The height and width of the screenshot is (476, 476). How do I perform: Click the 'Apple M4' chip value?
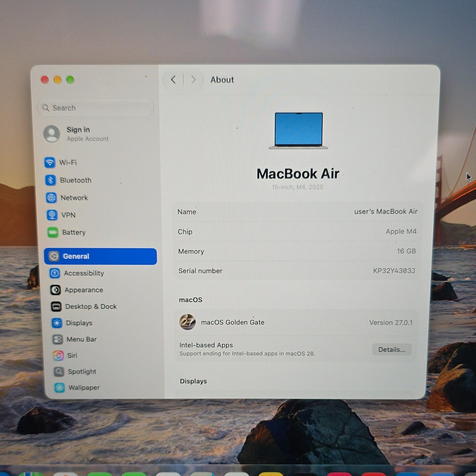click(x=401, y=231)
